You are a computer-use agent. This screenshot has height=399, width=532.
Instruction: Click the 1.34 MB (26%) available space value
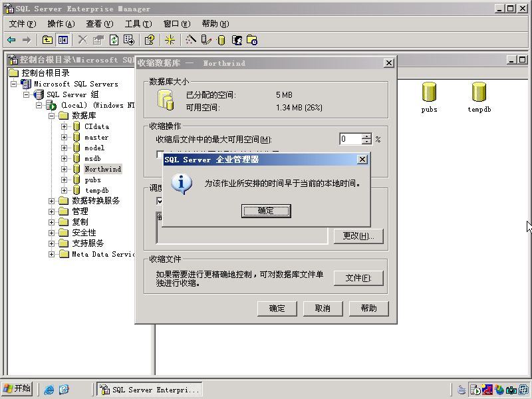(x=299, y=108)
